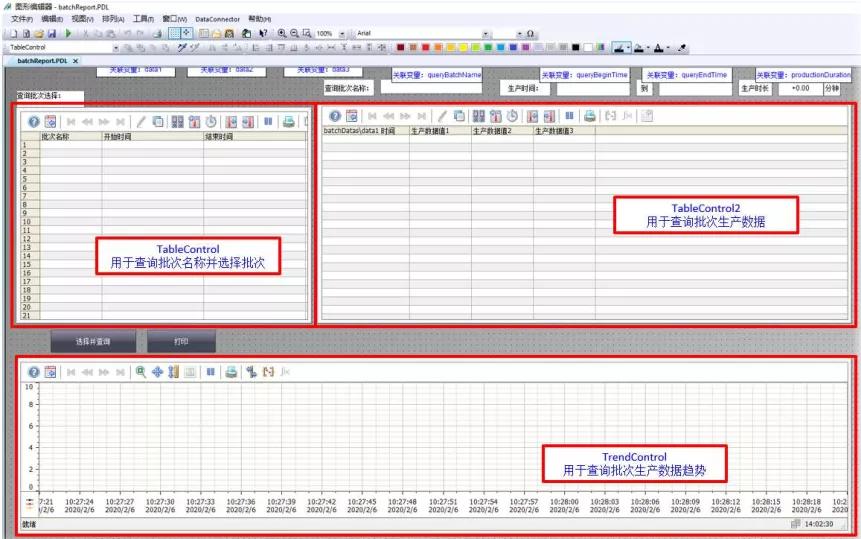The height and width of the screenshot is (539, 861).
Task: Select the blue color swatch
Action: click(x=512, y=48)
